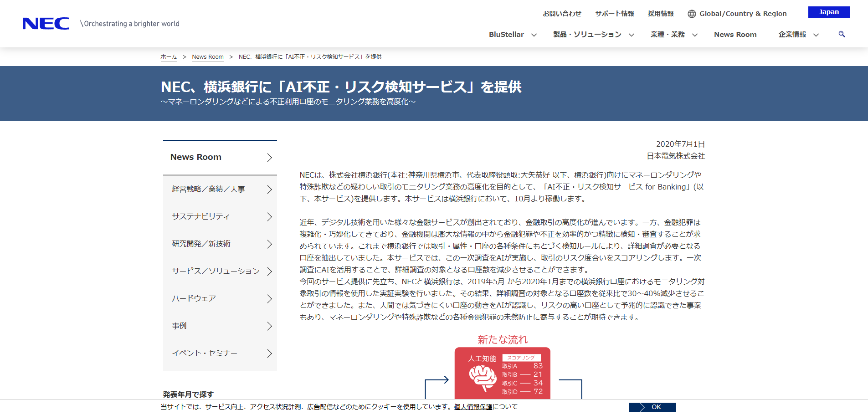Viewport: 868px width, 415px height.
Task: Open the お問い合わせ link
Action: point(562,14)
